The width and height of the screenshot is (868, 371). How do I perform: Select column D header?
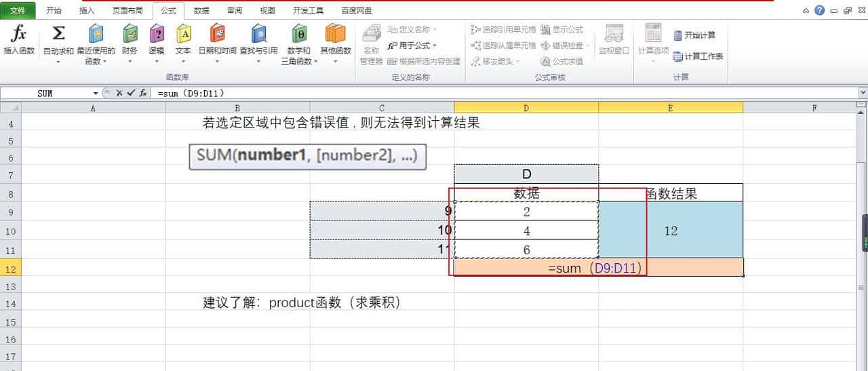(x=526, y=108)
